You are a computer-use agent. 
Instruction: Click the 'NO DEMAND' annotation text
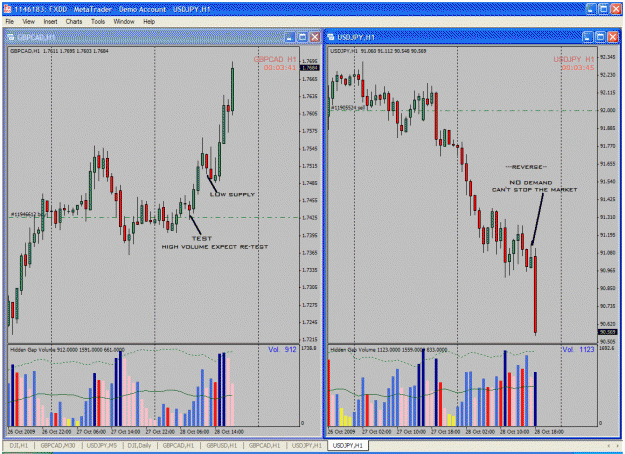531,183
